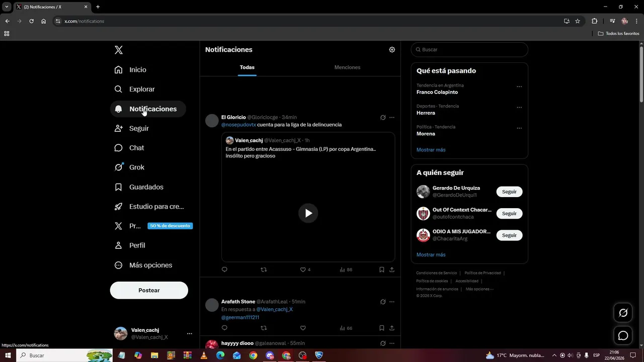
Task: Open Franco Colapinto trend
Action: point(437,92)
